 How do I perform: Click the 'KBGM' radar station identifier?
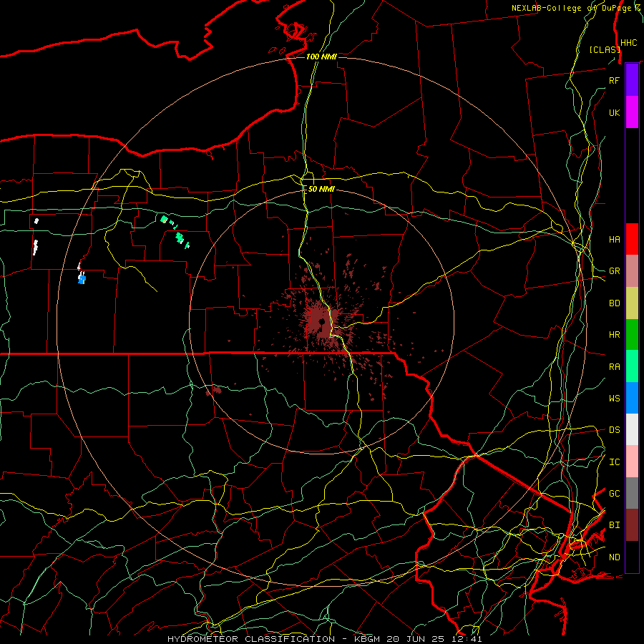[367, 639]
